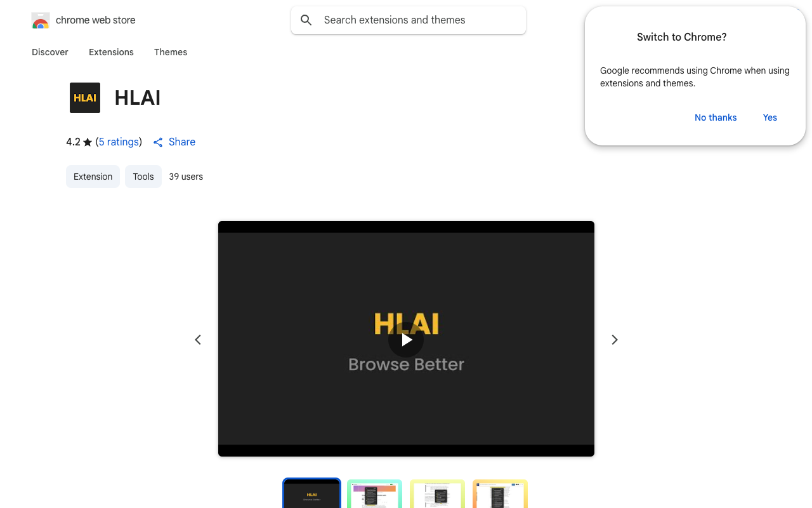Select the Tools category chip
The image size is (812, 508).
tap(143, 177)
